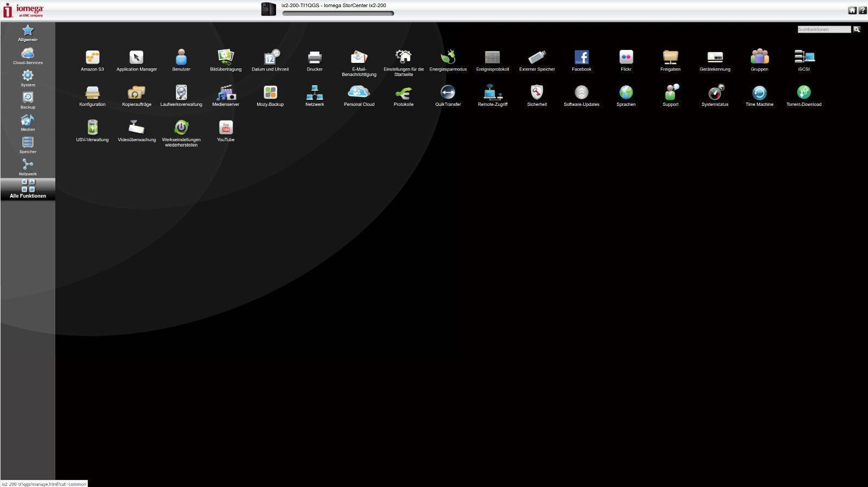Viewport: 868px width, 487px height.
Task: Open the QuikTransfer function
Action: click(448, 93)
